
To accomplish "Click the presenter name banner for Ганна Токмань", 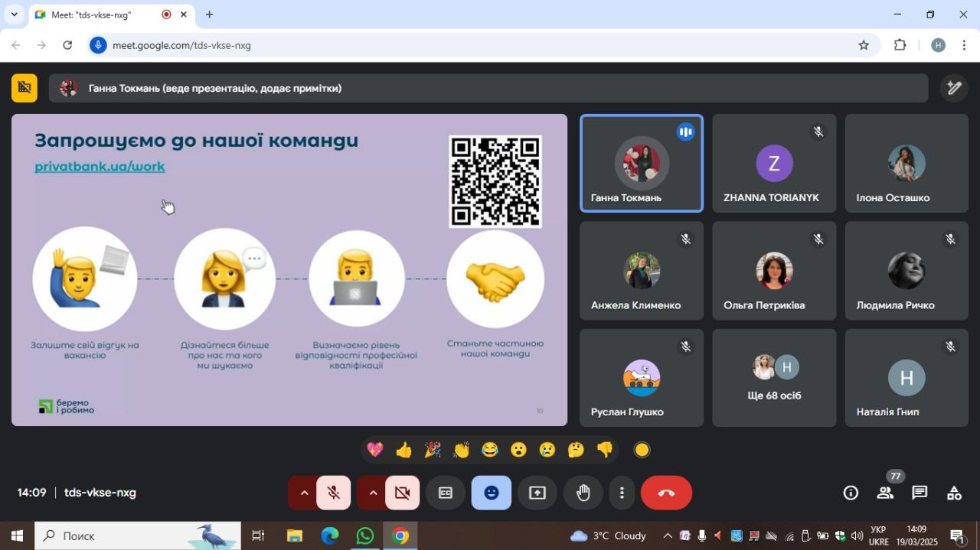I will [488, 88].
